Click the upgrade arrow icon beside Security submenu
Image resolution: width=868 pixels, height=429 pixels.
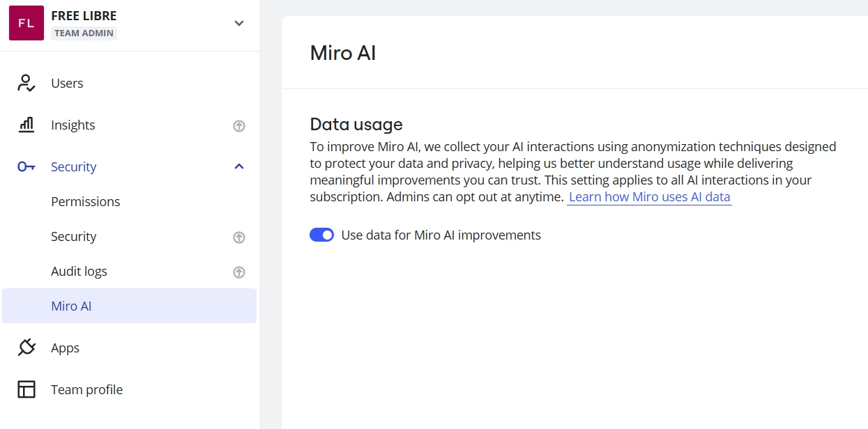pos(239,237)
